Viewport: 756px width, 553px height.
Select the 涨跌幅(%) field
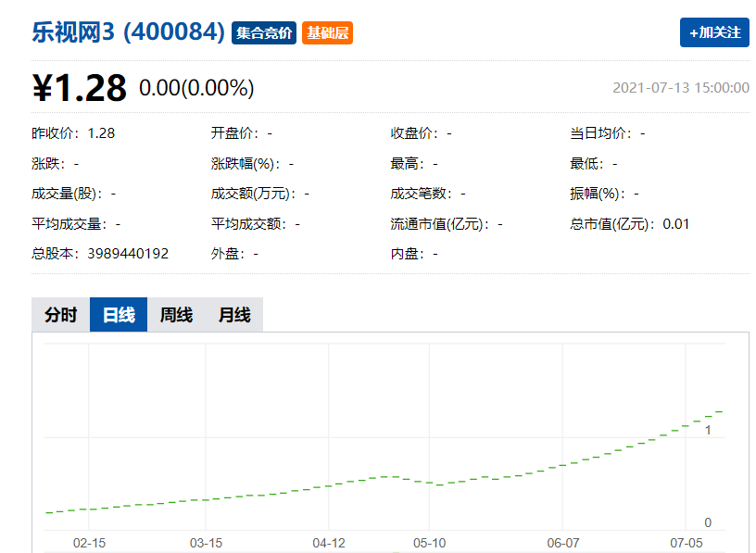point(252,163)
